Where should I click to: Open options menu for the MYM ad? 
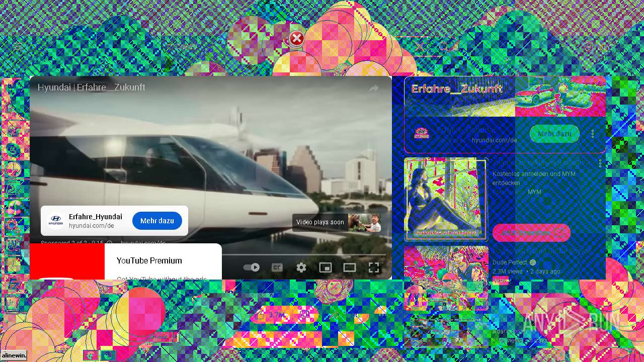click(x=600, y=163)
